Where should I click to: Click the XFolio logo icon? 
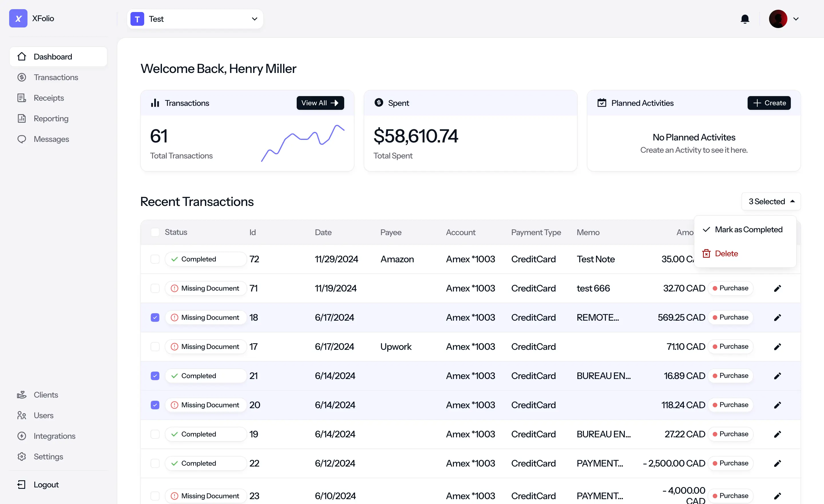click(18, 18)
